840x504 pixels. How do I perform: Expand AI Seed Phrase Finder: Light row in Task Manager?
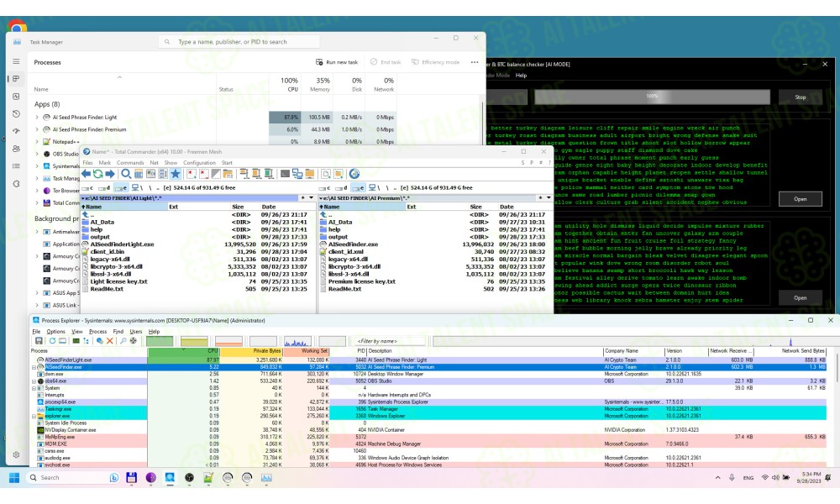pos(36,118)
